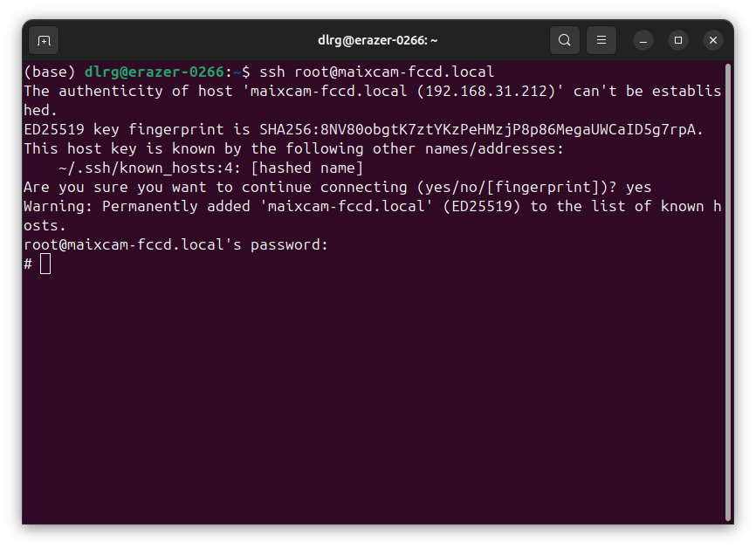Click the terminal's vertical scrollbar
Viewport: 756px width, 549px height.
[x=728, y=288]
